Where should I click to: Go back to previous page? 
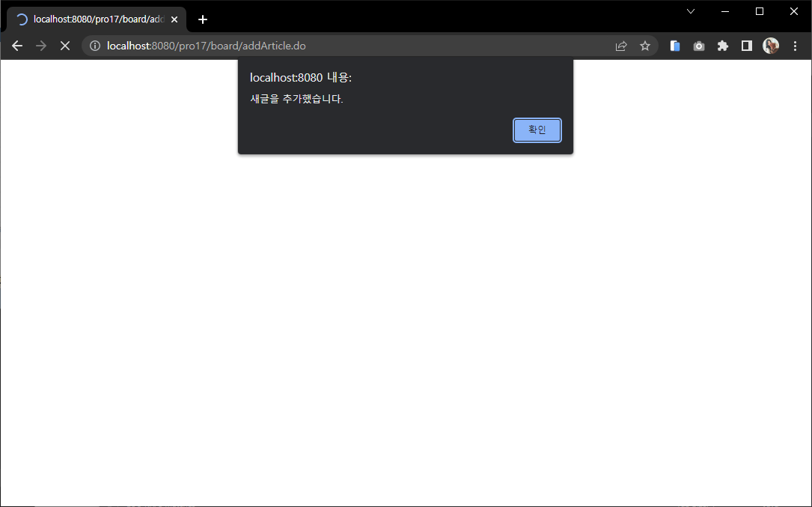(x=17, y=46)
